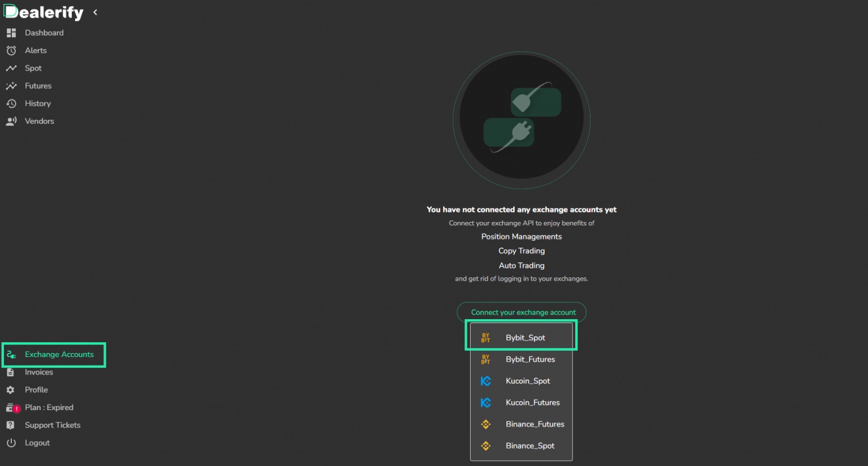This screenshot has width=868, height=466.
Task: Click the 'Auto Trading' text
Action: [522, 265]
